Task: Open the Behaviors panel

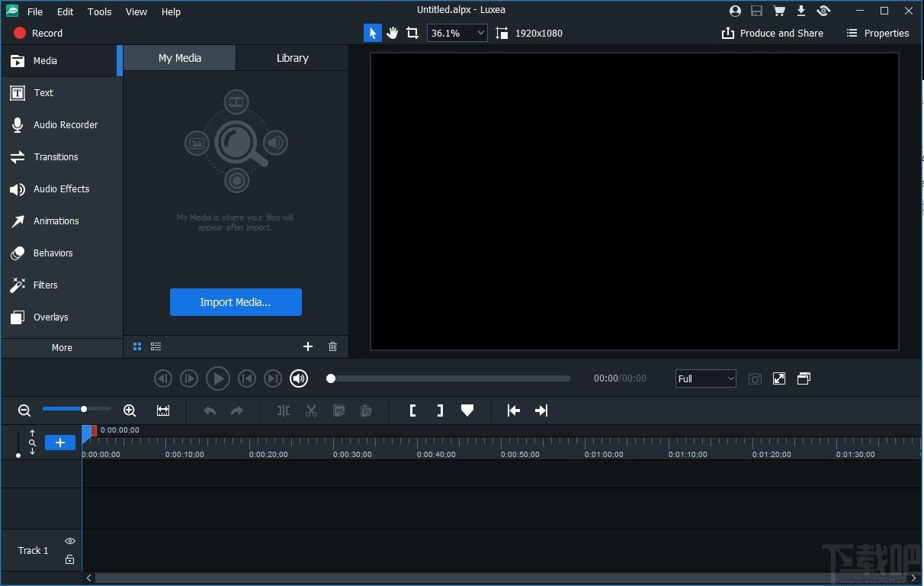Action: pyautogui.click(x=61, y=253)
